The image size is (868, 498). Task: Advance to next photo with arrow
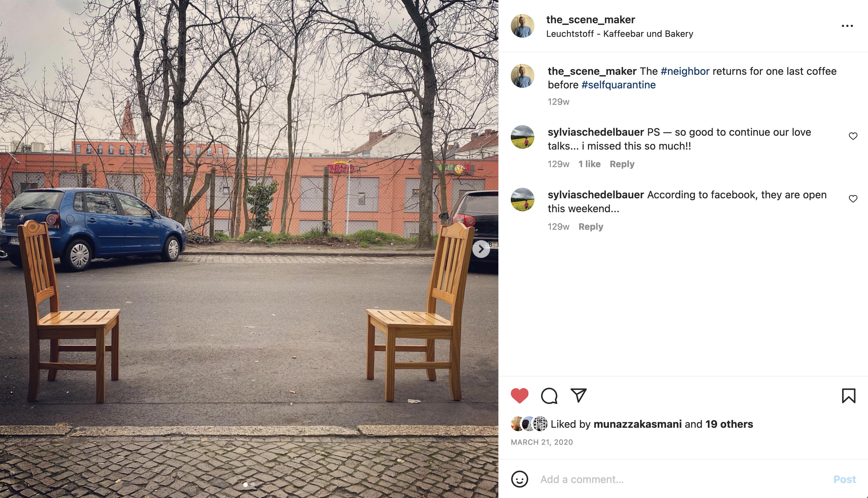click(481, 249)
